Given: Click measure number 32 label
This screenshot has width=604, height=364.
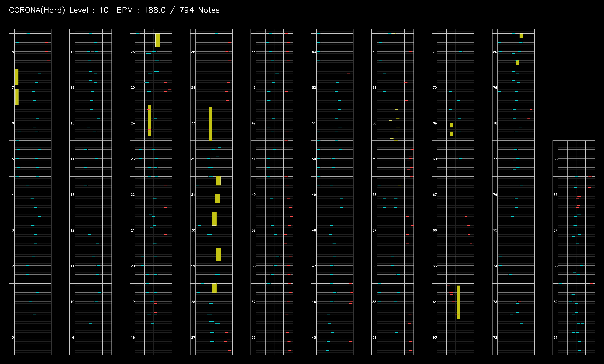Looking at the screenshot, I should pos(193,159).
